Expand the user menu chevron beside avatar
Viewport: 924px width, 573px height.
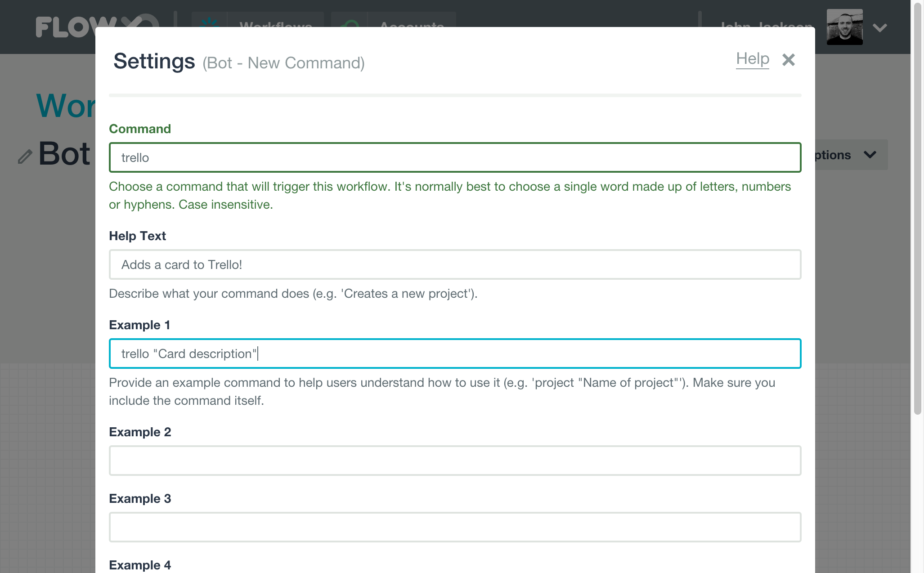tap(879, 28)
